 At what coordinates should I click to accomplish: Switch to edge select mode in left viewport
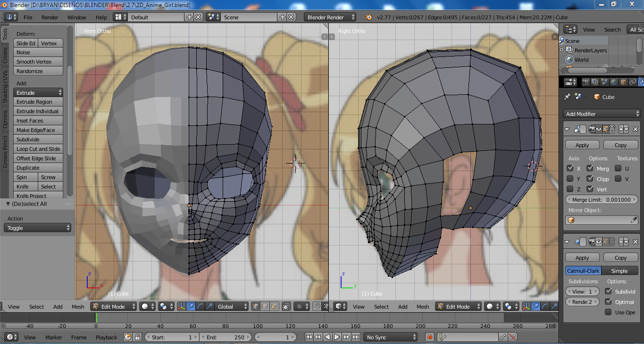click(265, 306)
